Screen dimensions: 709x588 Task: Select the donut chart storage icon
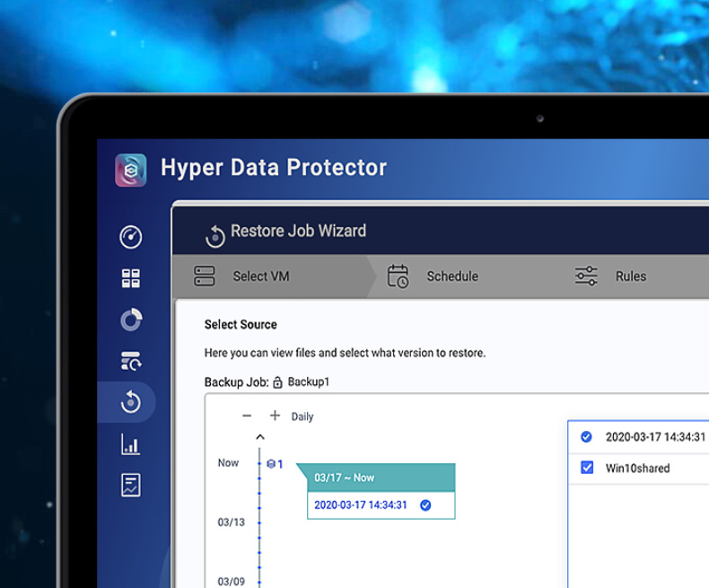(131, 320)
